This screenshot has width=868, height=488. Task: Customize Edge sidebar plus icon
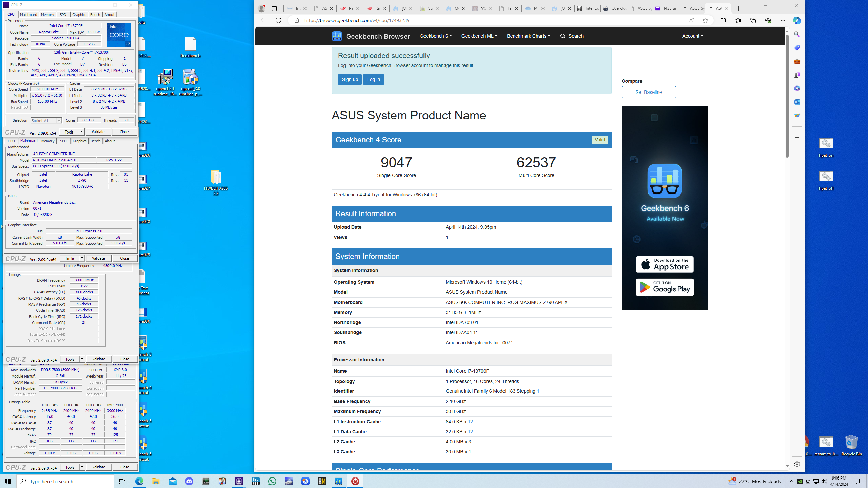[797, 137]
